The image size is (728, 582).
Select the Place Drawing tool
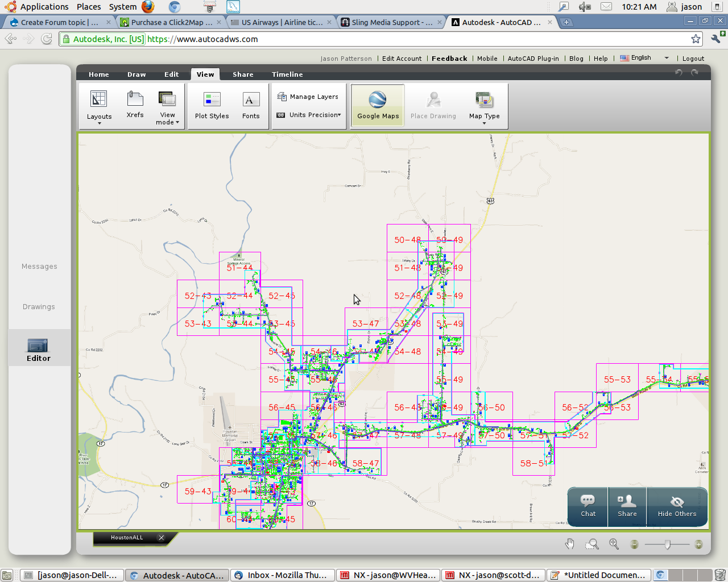click(x=433, y=106)
